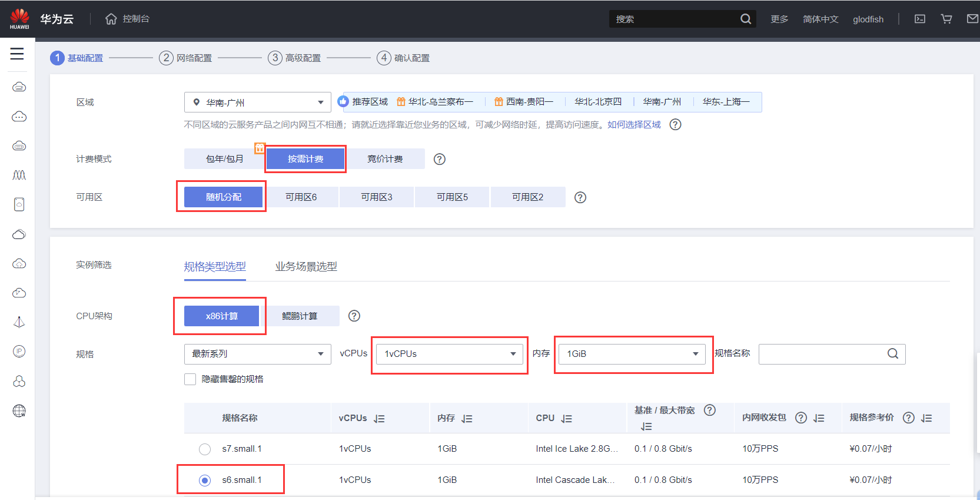This screenshot has height=500, width=980.
Task: Sort table by vCPUs column
Action: 379,419
